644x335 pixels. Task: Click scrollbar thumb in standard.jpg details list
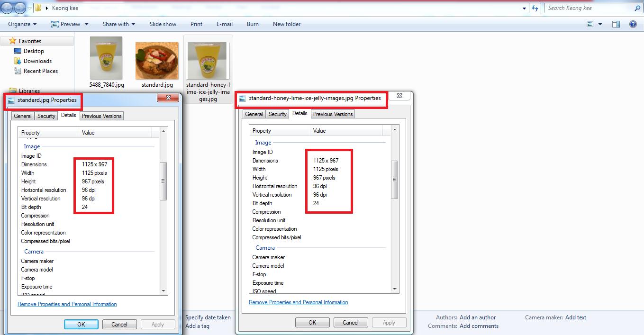tap(163, 181)
